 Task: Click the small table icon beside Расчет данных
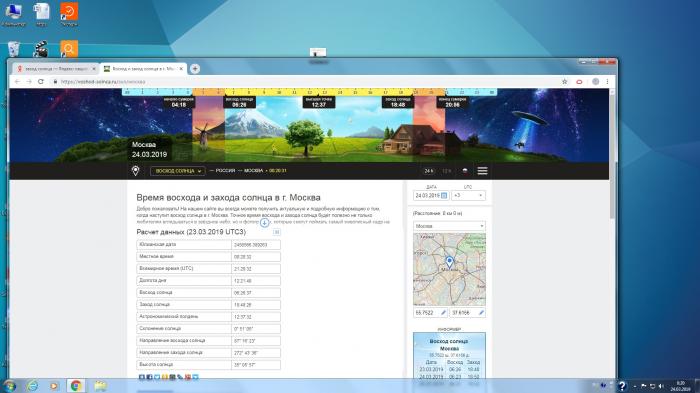(x=276, y=232)
